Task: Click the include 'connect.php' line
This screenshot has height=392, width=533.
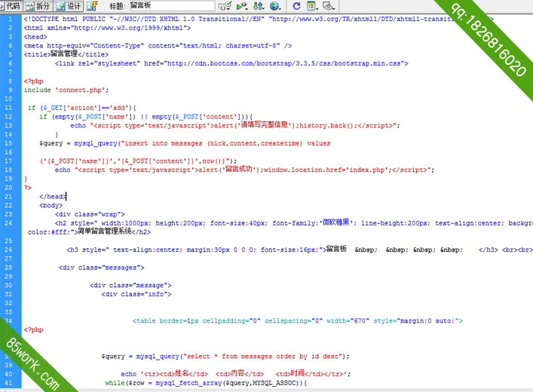Action: pos(66,90)
